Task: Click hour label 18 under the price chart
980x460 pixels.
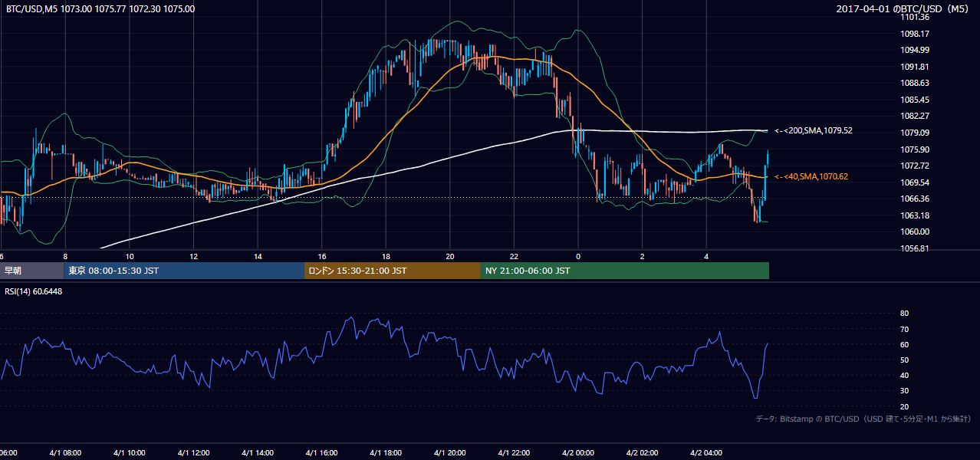Action: click(386, 257)
